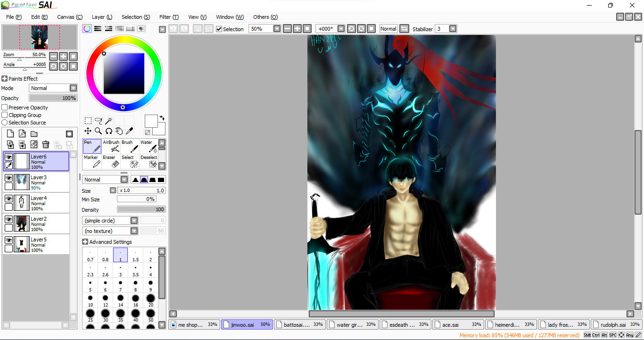Enable the Clipping Group checkbox

(5, 115)
